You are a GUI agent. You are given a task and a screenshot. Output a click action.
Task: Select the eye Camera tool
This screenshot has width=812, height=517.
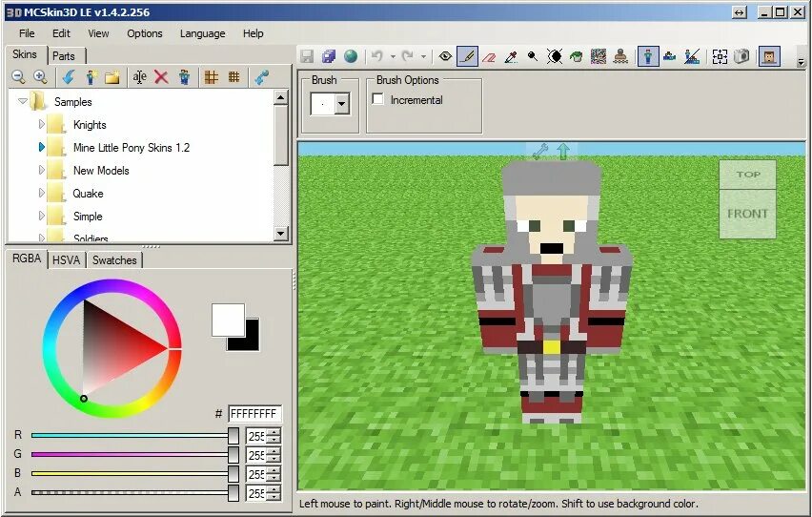[x=445, y=56]
